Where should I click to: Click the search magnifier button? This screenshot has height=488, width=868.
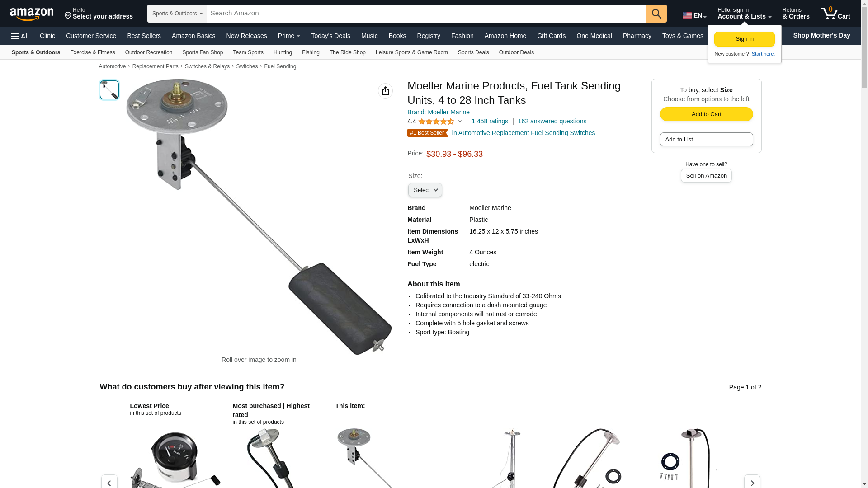pos(656,14)
